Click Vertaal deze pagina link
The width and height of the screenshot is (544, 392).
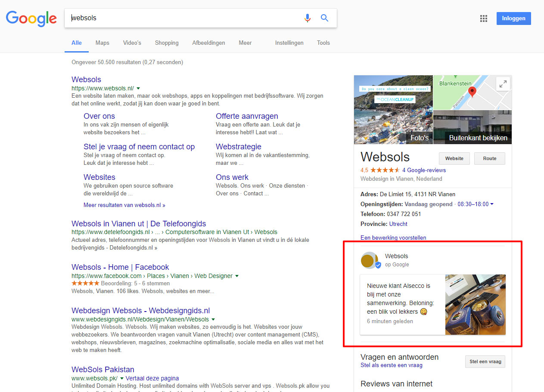tap(152, 378)
